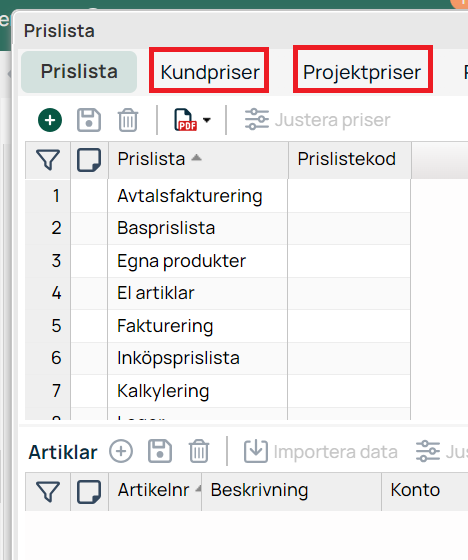Add a new price list with green plus
Screen dimensions: 468x560
click(50, 120)
